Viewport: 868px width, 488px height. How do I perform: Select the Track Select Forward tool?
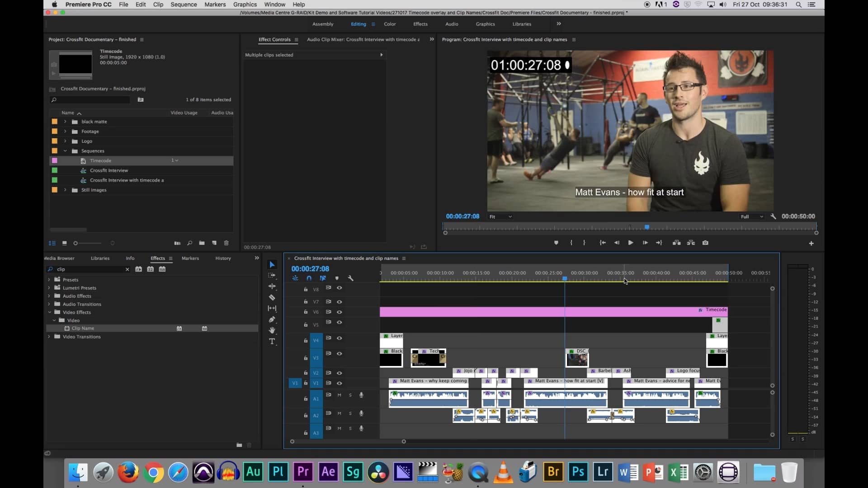pyautogui.click(x=272, y=276)
